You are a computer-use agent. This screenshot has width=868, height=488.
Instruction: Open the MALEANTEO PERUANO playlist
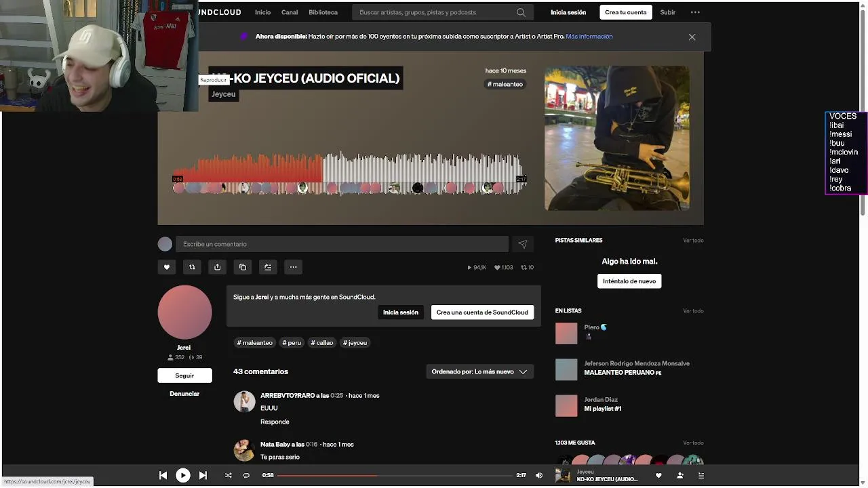[x=623, y=373]
